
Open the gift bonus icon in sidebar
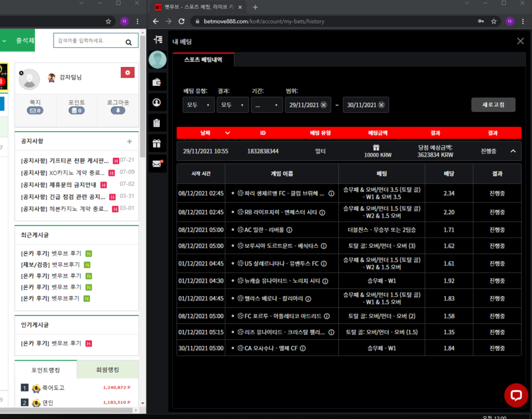(157, 143)
